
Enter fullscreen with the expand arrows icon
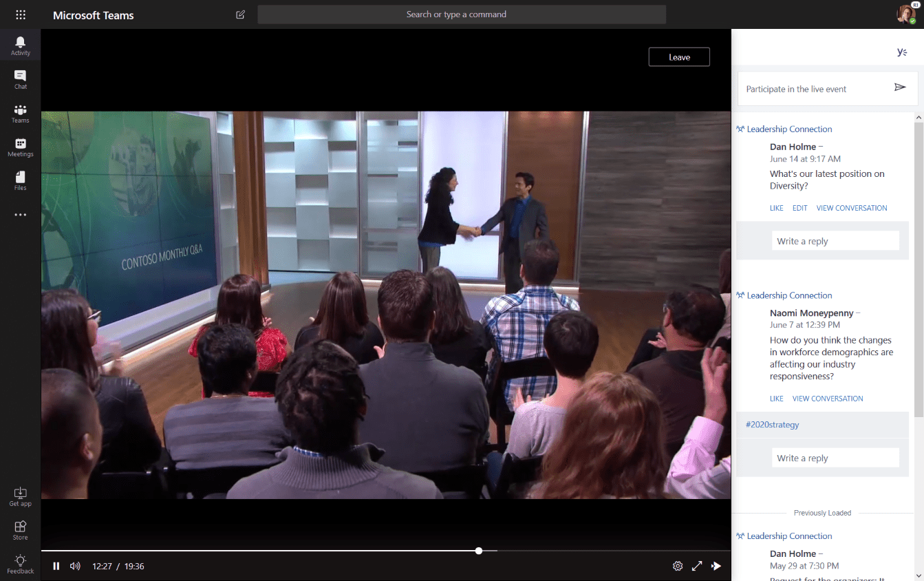point(697,565)
